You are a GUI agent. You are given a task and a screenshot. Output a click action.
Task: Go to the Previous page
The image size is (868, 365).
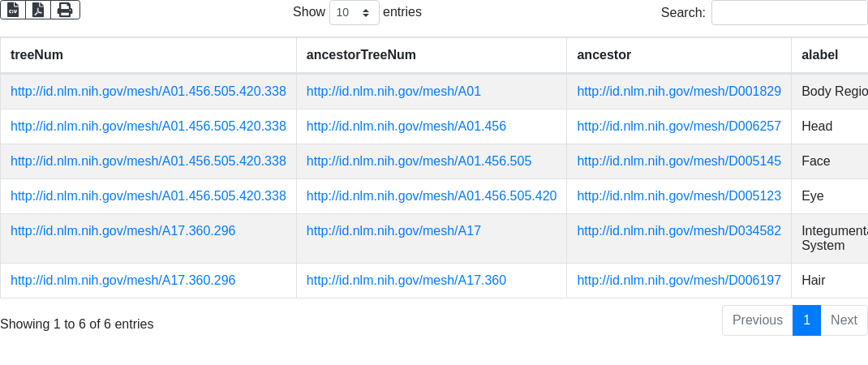[x=758, y=320]
